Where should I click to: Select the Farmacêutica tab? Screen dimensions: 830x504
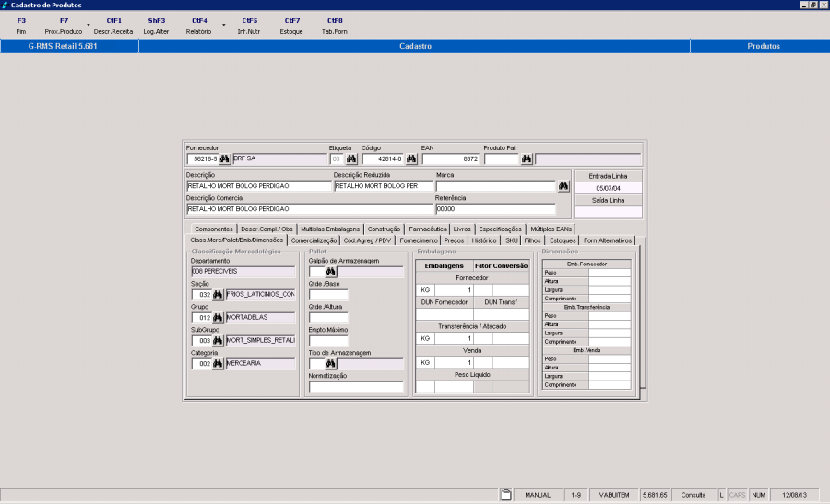[x=428, y=229]
